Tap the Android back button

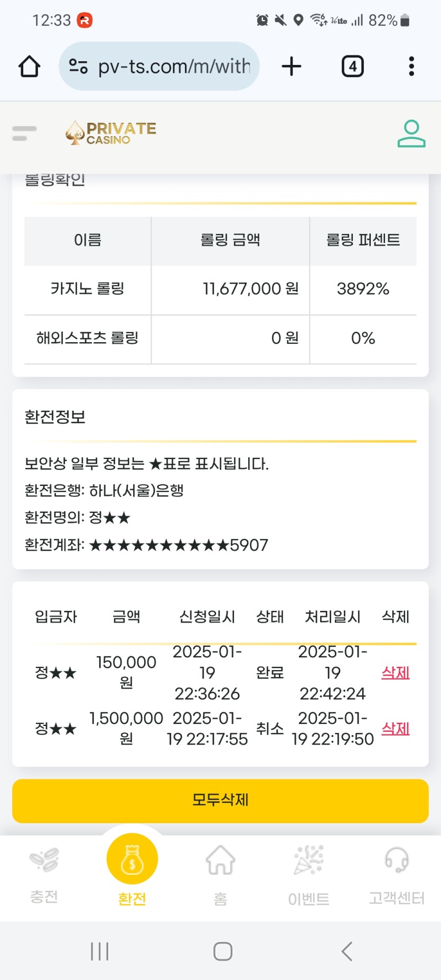pyautogui.click(x=346, y=951)
